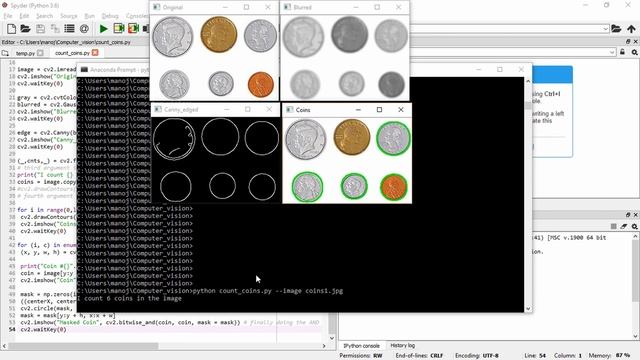Close the IPython console pane
The height and width of the screenshot is (360, 640).
pyautogui.click(x=635, y=215)
